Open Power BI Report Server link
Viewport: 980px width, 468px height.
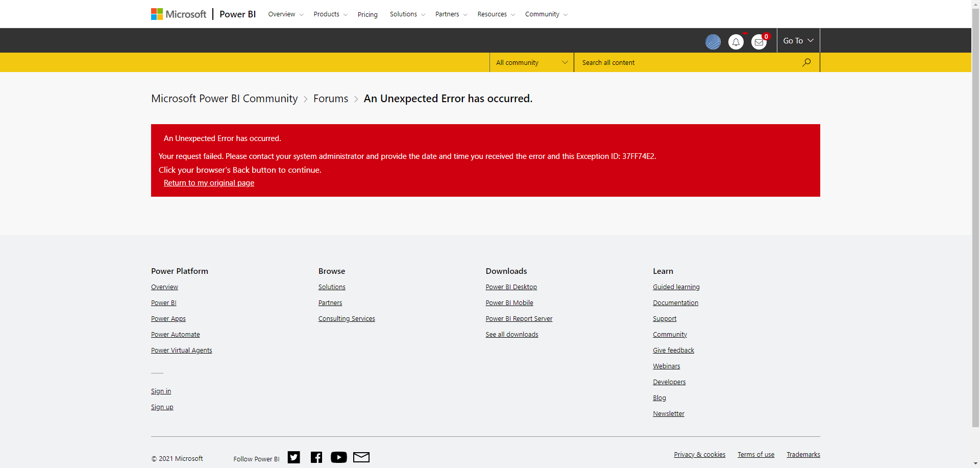click(519, 319)
